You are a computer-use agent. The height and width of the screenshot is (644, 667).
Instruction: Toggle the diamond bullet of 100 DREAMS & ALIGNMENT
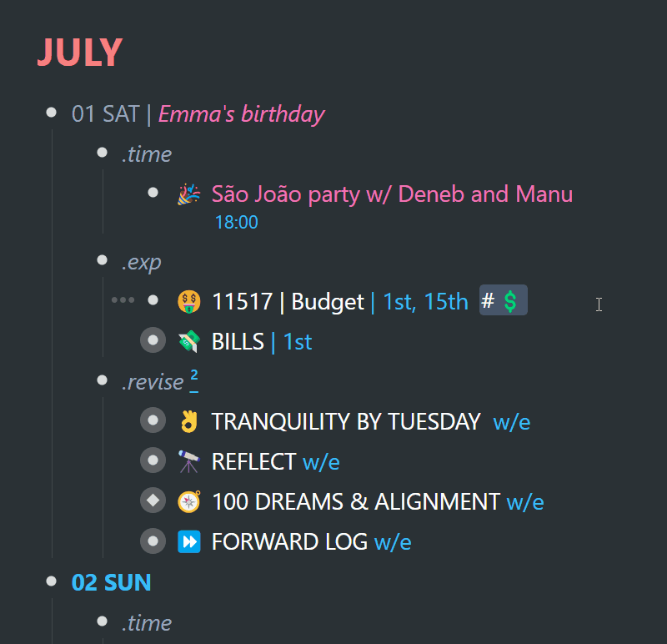pyautogui.click(x=153, y=501)
